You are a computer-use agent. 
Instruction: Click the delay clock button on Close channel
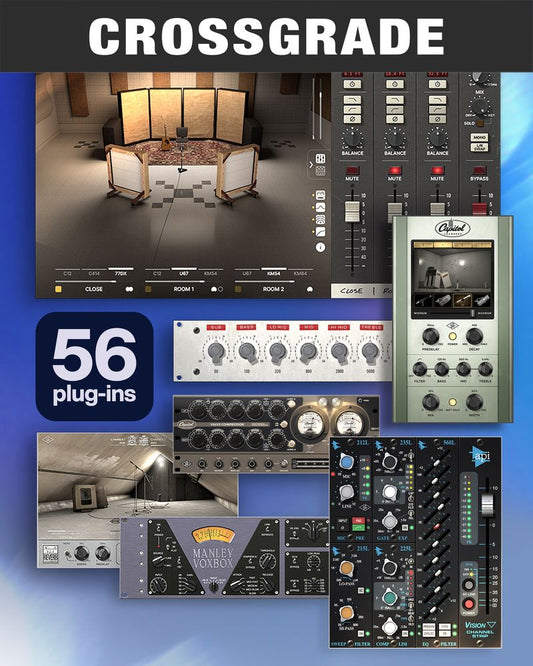coord(352,84)
